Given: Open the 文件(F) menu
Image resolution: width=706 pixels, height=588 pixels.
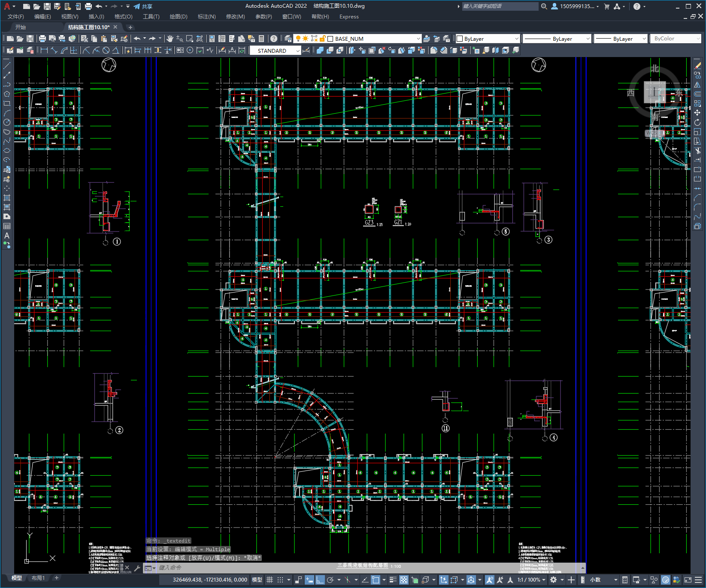Looking at the screenshot, I should coord(16,17).
